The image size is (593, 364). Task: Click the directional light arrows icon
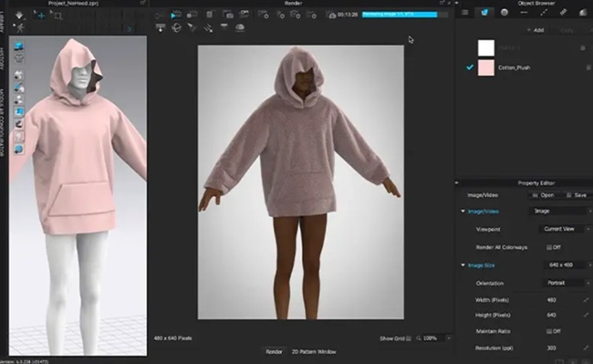coord(208,27)
